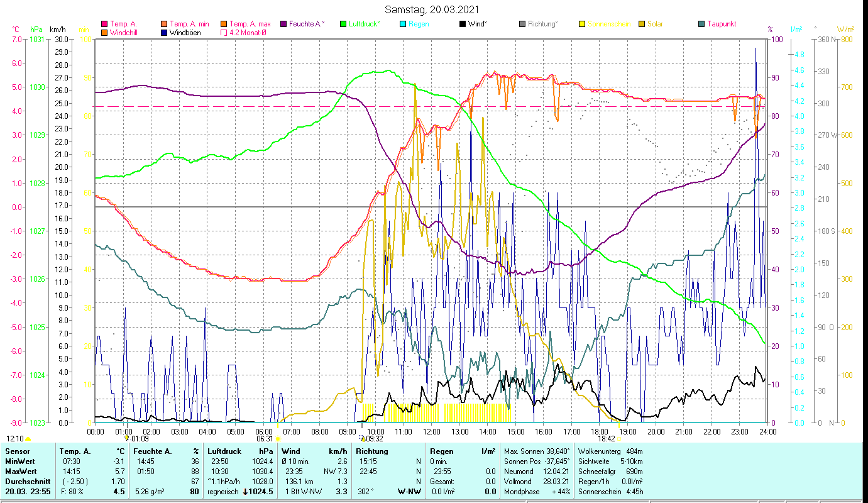Click the gray Richtung* legend swatch
The image size is (868, 503).
click(522, 25)
